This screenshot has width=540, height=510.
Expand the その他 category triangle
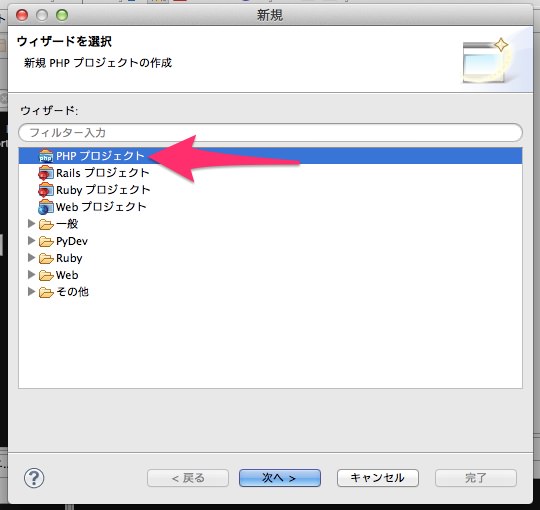31,292
